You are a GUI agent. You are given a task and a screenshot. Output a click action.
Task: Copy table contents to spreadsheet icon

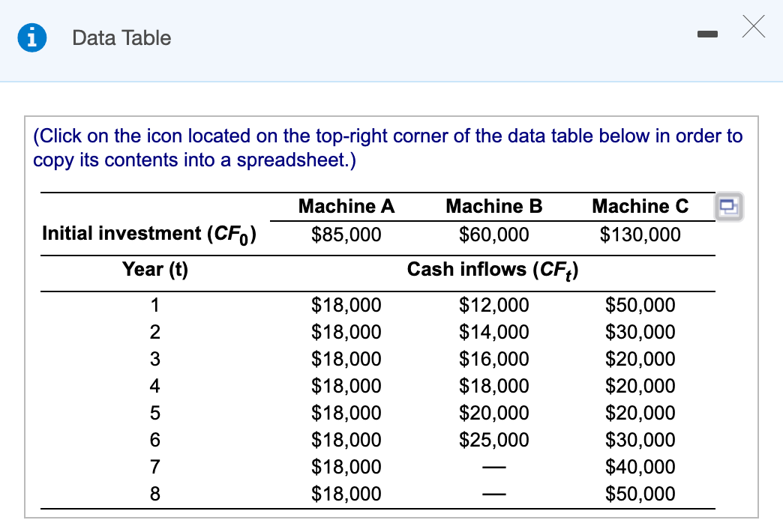729,207
